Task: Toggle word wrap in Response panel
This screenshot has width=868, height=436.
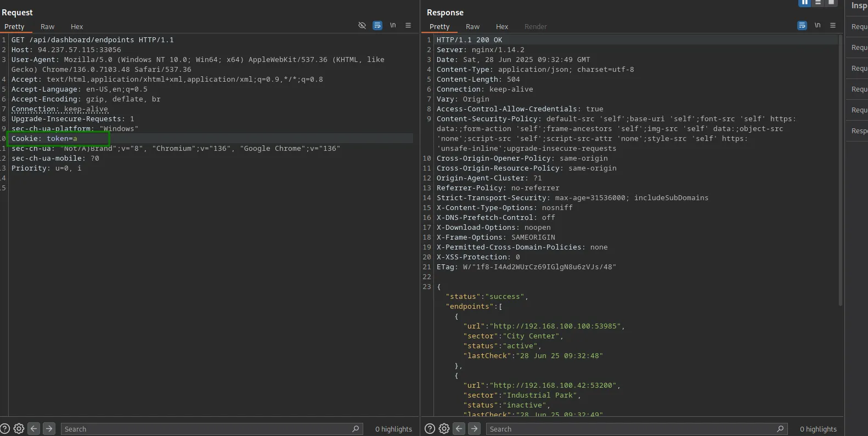Action: pyautogui.click(x=802, y=26)
